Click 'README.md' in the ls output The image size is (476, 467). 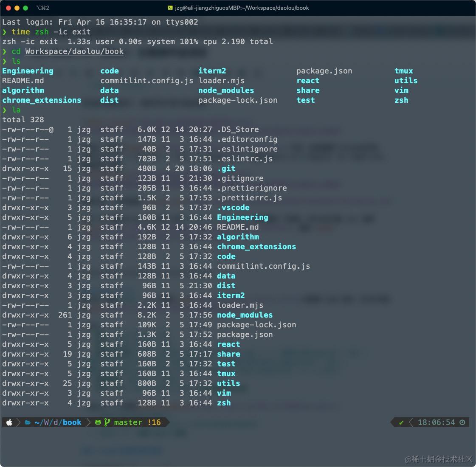(x=23, y=81)
